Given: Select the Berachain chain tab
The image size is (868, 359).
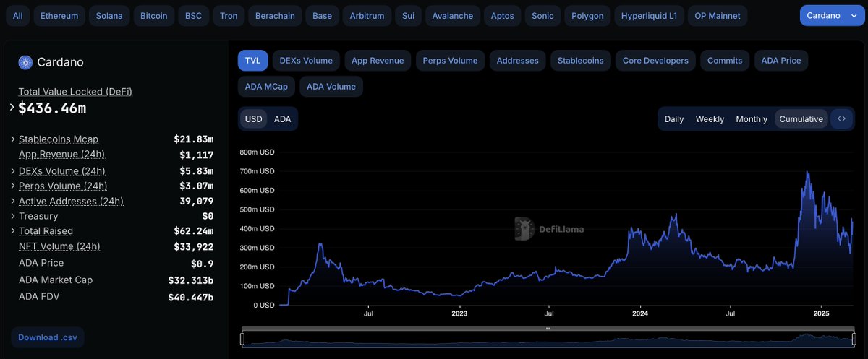Looking at the screenshot, I should [275, 15].
